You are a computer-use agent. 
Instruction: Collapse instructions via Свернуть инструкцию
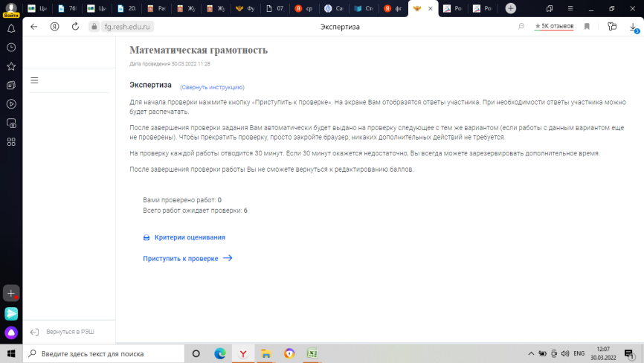(x=212, y=87)
